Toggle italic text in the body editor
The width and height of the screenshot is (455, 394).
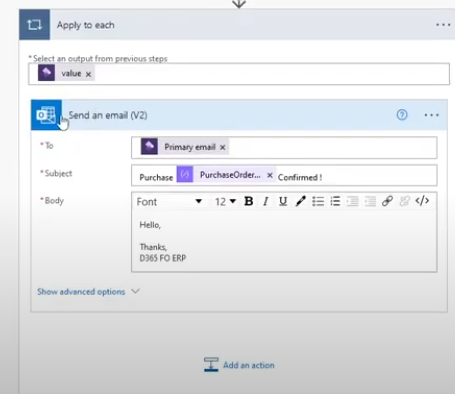point(266,201)
